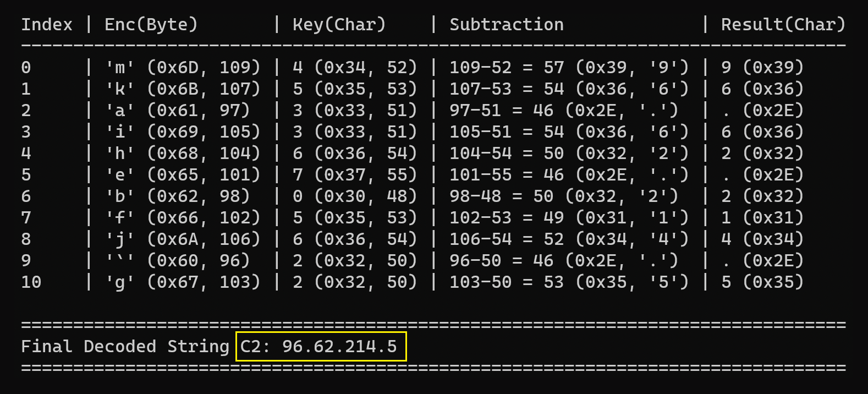
Task: Click the Subtraction column header
Action: 507,25
